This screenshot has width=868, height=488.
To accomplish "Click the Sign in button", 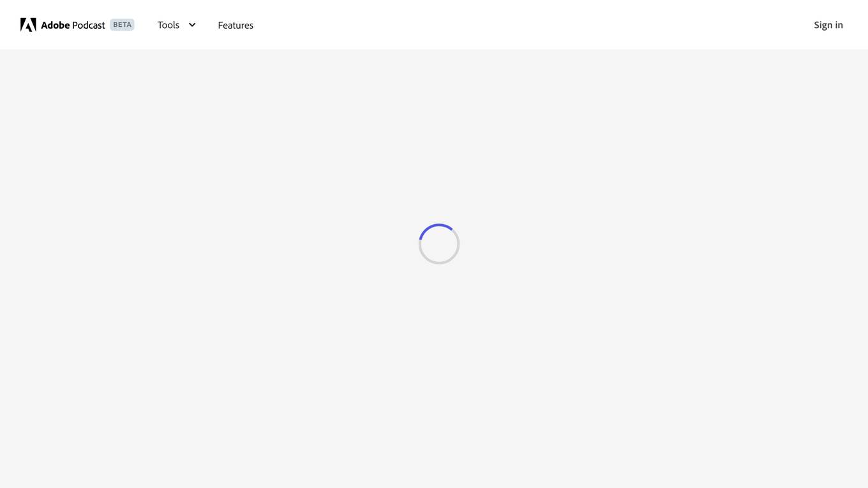I will (x=828, y=25).
